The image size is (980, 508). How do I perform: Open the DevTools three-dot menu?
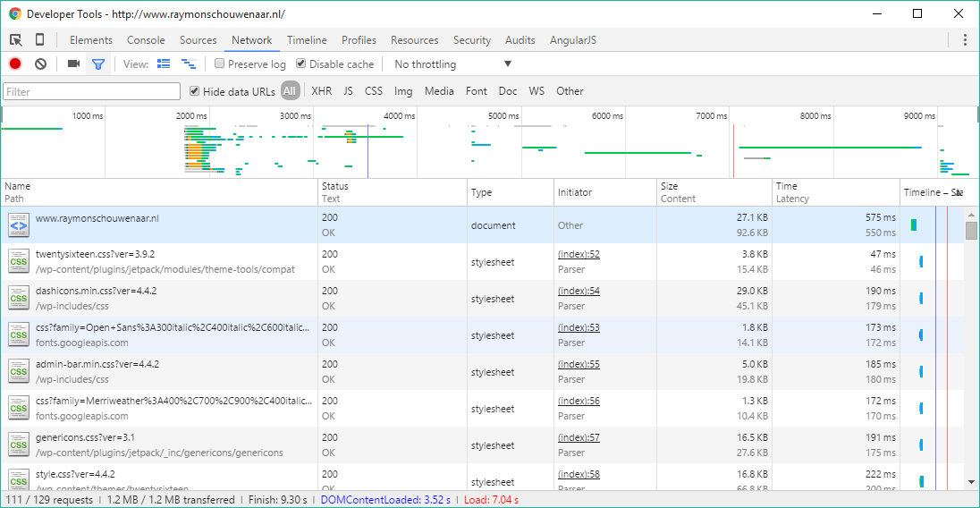tap(965, 40)
